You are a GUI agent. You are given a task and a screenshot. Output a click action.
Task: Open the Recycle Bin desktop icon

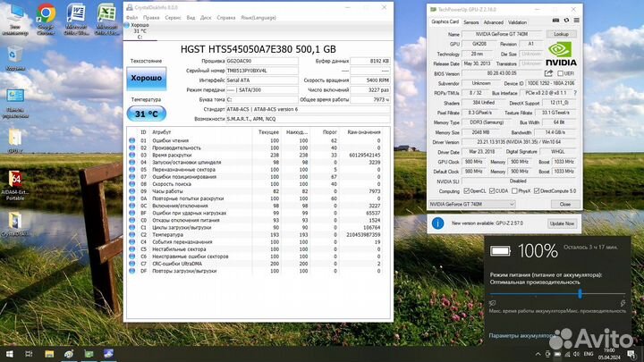point(15,58)
